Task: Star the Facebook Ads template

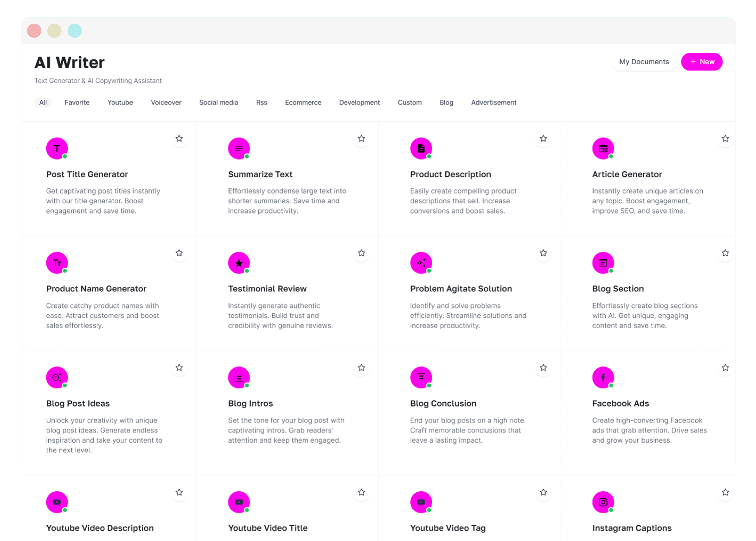Action: coord(725,367)
